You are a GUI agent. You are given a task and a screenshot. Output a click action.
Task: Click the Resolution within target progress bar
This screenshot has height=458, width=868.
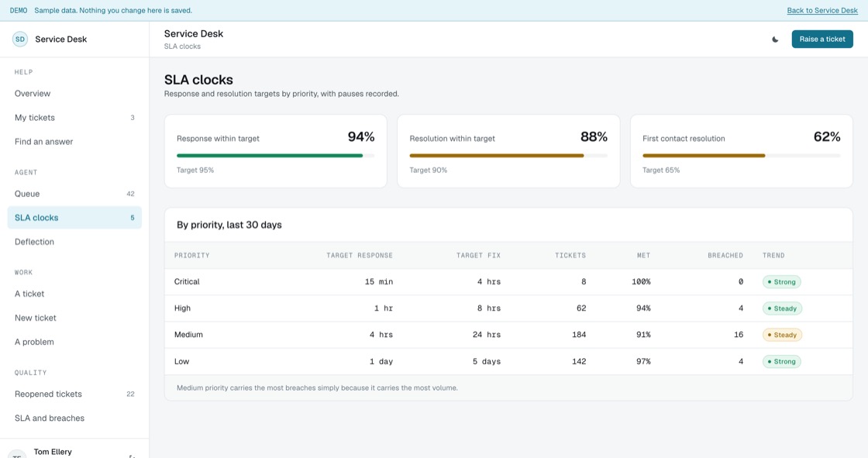(508, 156)
